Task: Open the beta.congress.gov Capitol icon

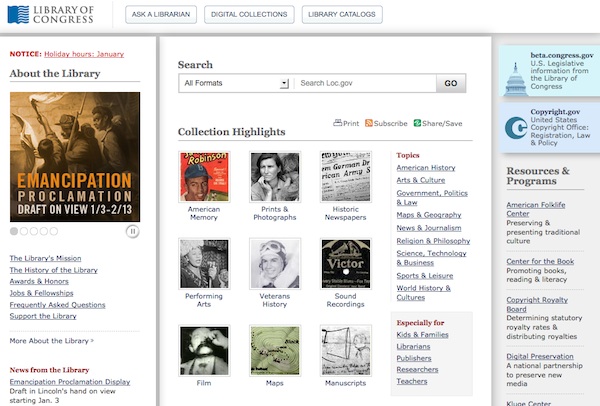Action: coord(517,71)
